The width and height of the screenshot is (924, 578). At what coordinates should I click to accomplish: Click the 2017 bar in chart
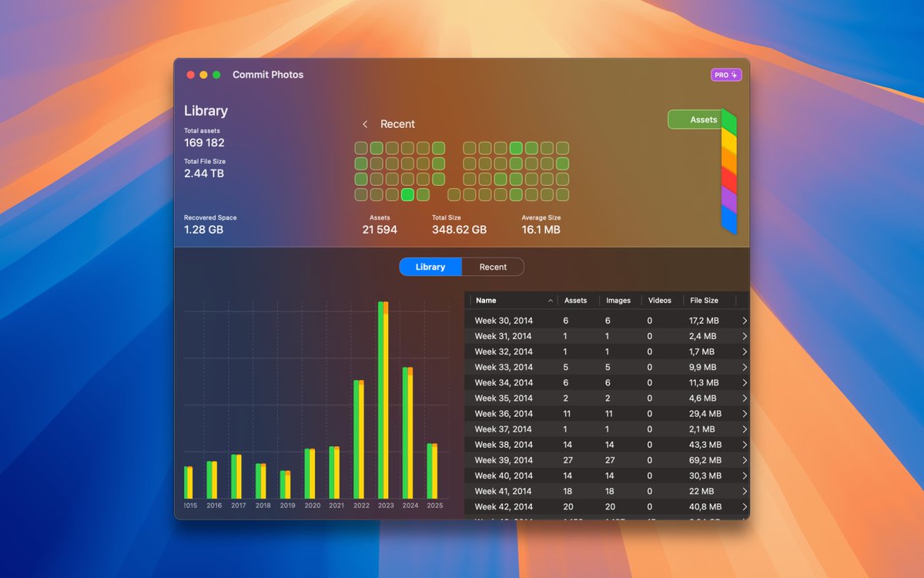coord(236,476)
